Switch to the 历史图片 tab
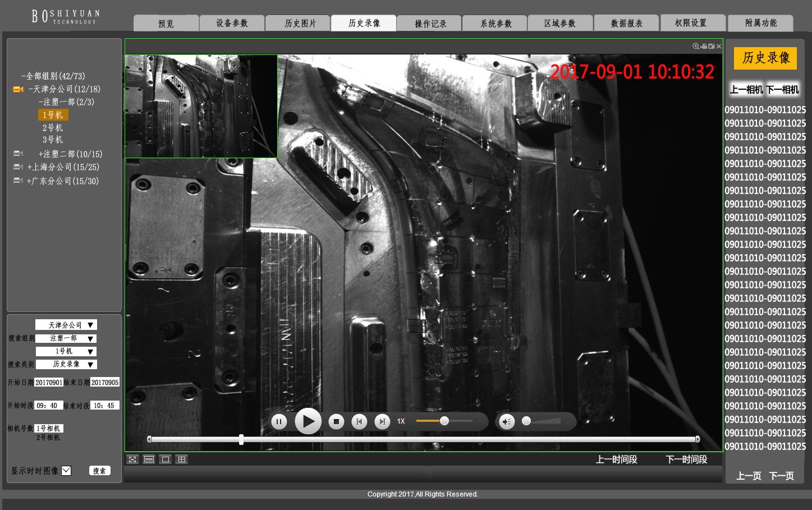Viewport: 812px width, 510px height. [x=300, y=23]
